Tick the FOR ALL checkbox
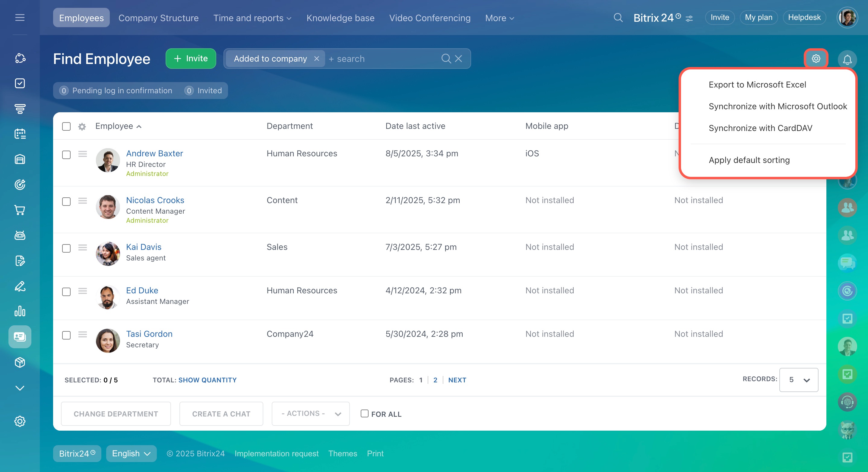Image resolution: width=868 pixels, height=472 pixels. (364, 413)
